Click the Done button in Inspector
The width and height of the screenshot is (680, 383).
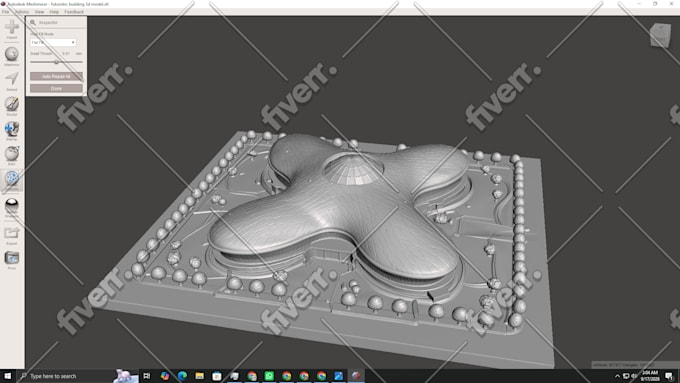point(56,88)
